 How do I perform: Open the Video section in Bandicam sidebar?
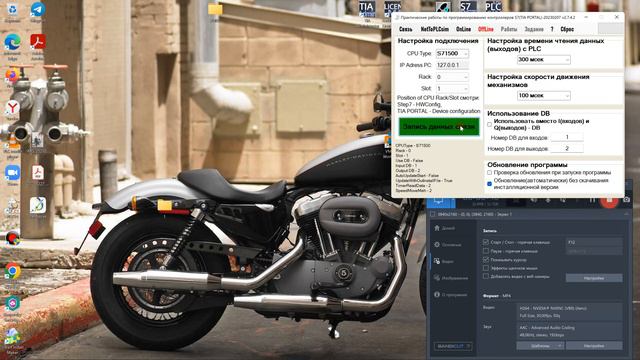coord(445,261)
